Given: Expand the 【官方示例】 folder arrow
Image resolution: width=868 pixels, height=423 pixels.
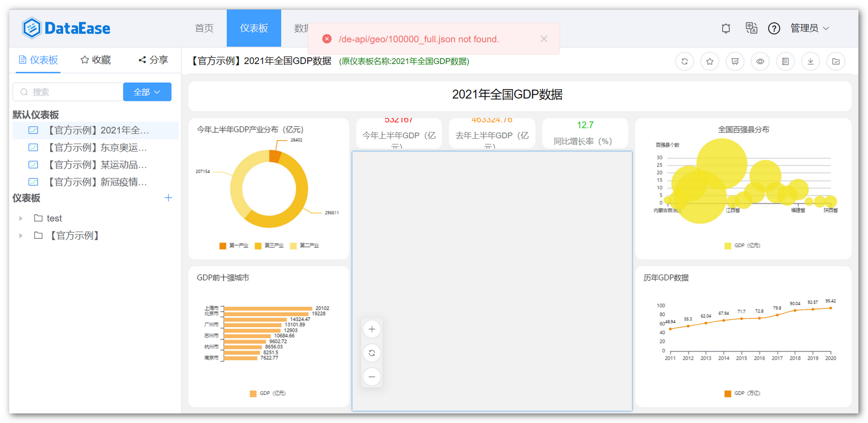Looking at the screenshot, I should [x=21, y=236].
